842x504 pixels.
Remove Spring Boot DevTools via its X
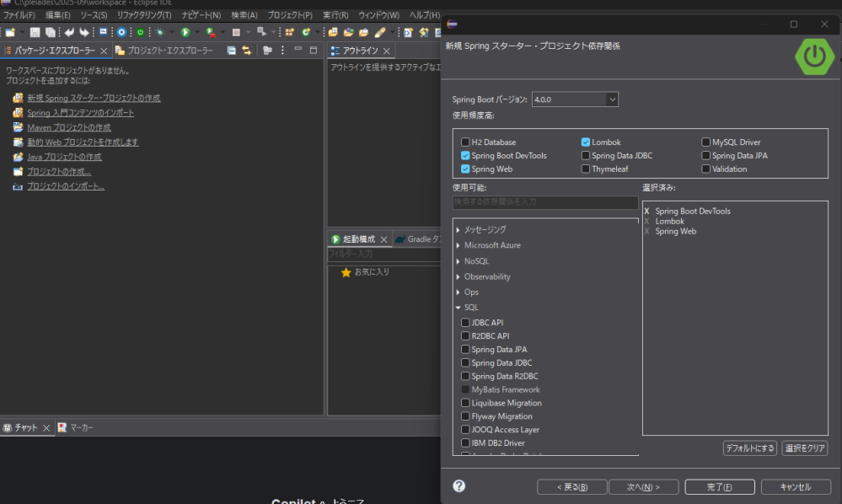coord(646,212)
